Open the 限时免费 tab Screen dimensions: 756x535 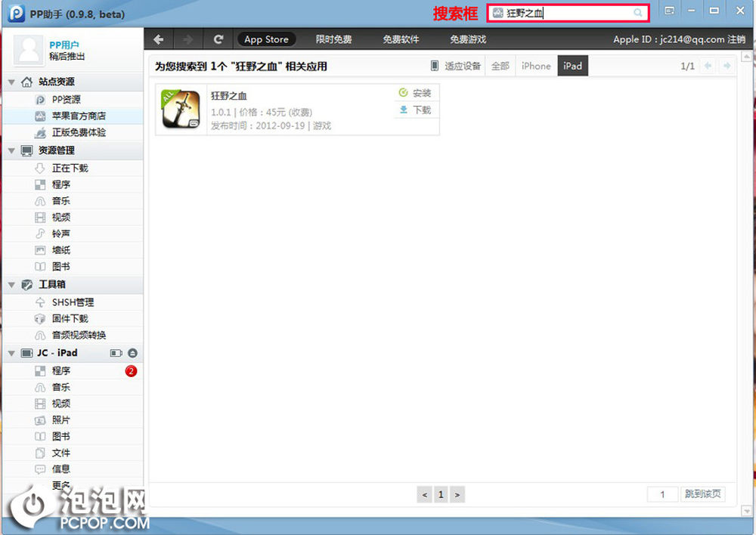coord(333,39)
